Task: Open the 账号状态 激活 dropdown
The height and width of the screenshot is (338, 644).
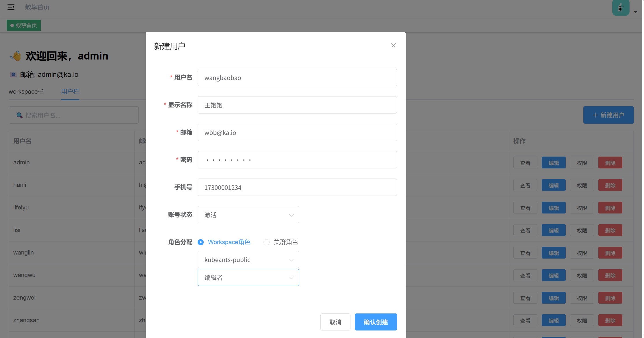Action: point(248,215)
